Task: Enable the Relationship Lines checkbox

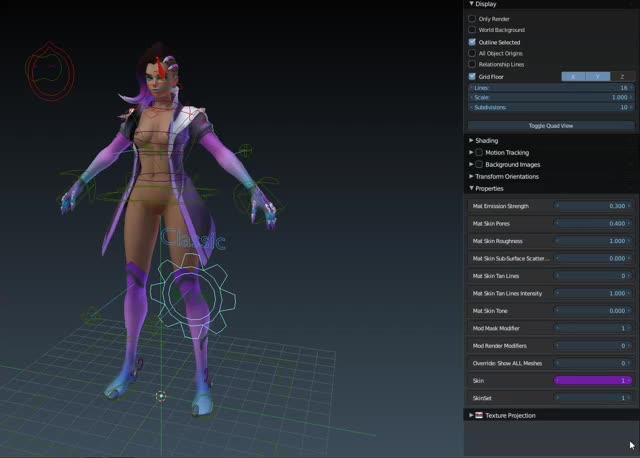Action: (x=472, y=64)
